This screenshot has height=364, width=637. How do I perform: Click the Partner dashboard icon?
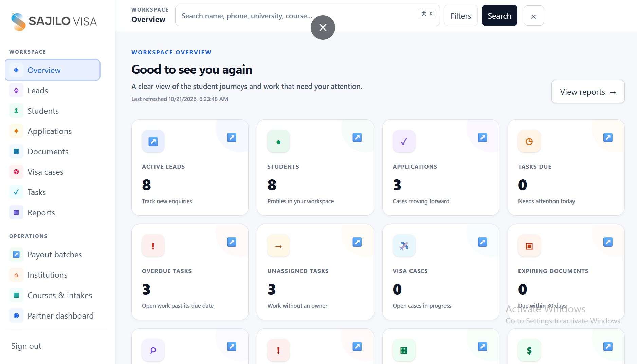tap(16, 315)
